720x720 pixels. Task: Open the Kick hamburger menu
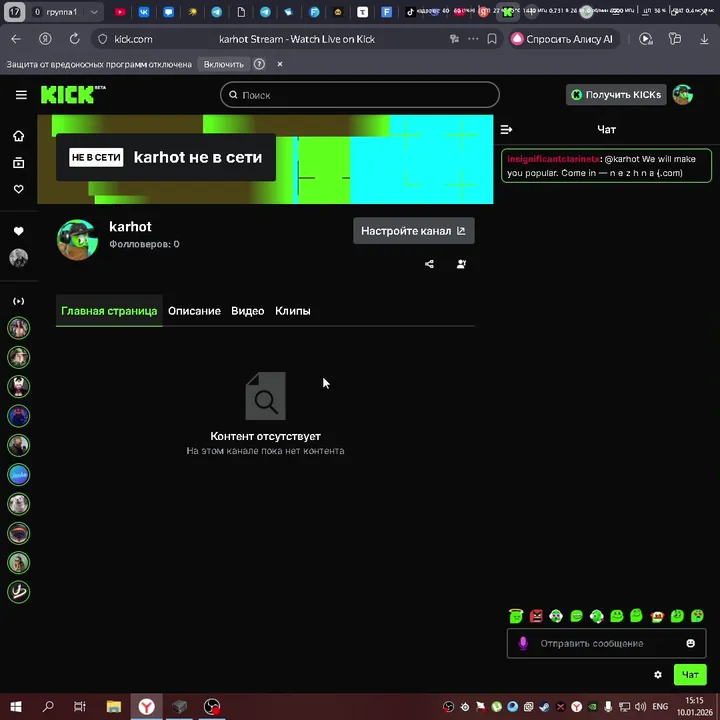[x=21, y=95]
